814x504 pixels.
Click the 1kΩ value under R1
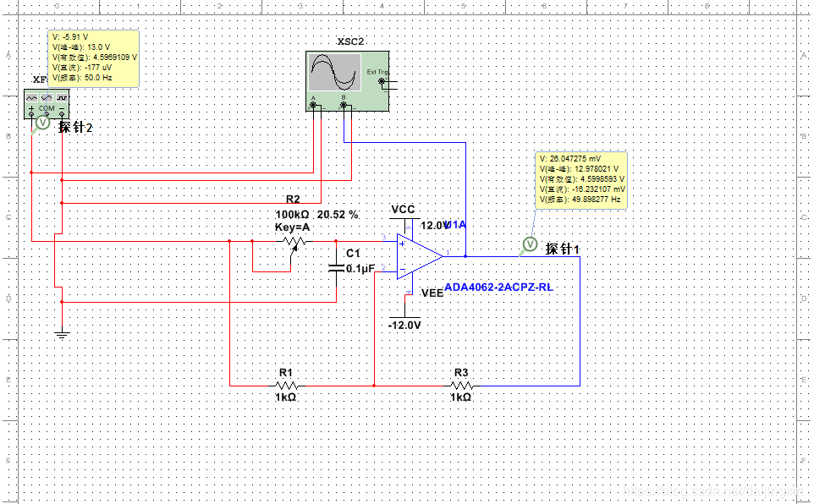point(285,397)
